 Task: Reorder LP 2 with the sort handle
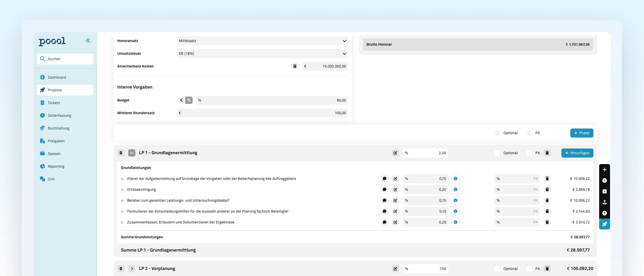click(x=121, y=269)
